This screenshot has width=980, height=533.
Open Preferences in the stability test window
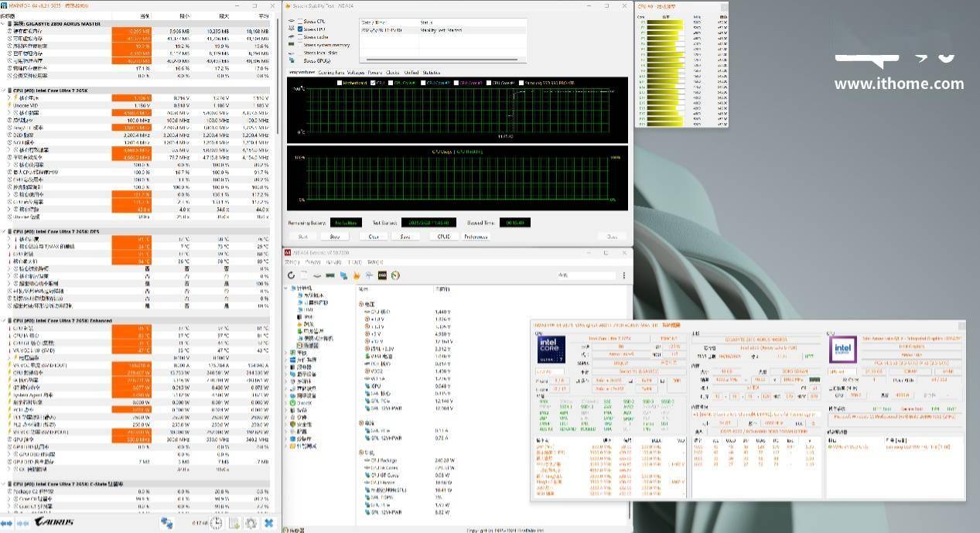[476, 237]
